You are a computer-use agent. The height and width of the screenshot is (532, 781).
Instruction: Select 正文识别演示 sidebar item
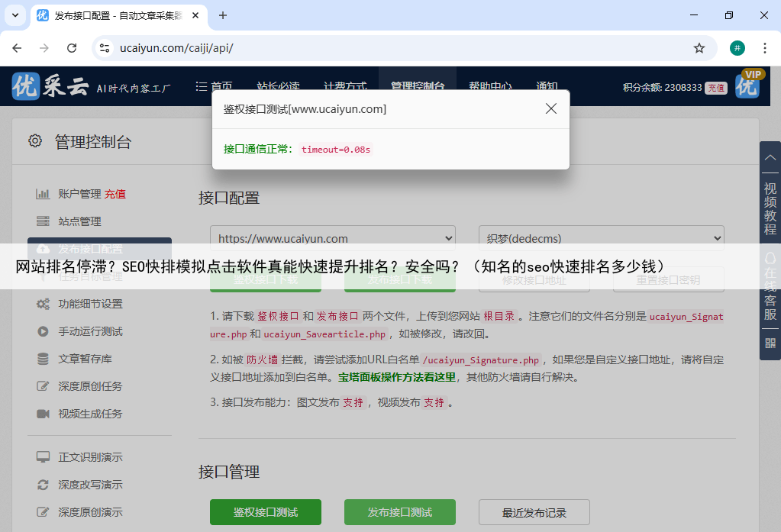coord(90,457)
